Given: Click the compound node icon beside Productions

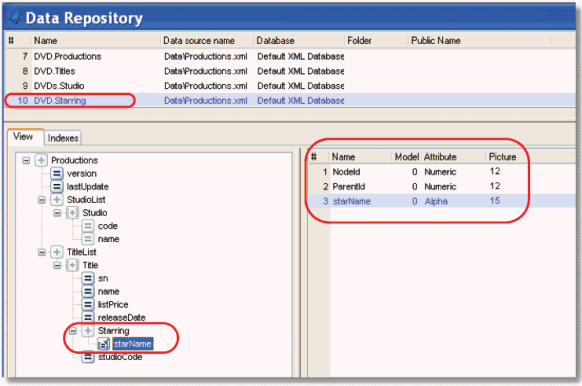Looking at the screenshot, I should pyautogui.click(x=41, y=160).
